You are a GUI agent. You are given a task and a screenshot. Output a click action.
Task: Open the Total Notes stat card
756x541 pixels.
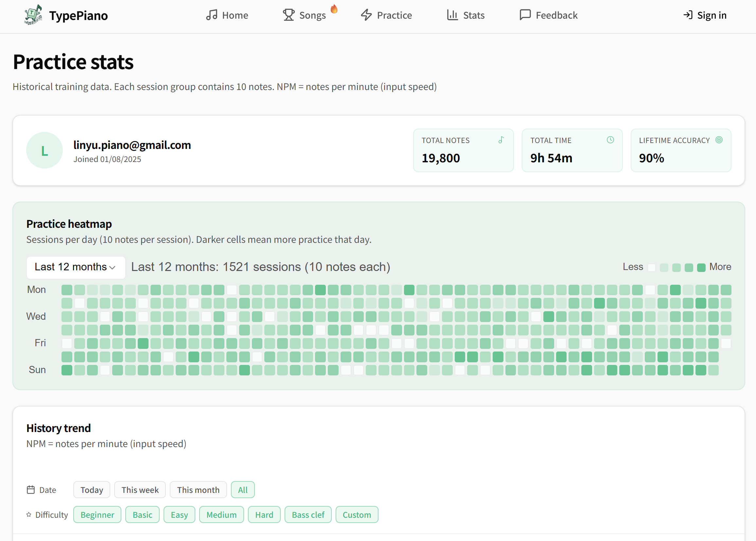(x=464, y=150)
